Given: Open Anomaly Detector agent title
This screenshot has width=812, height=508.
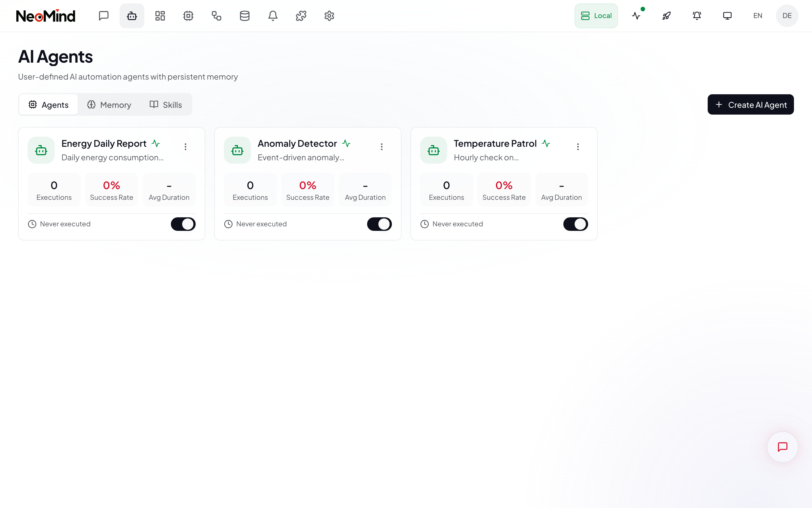Looking at the screenshot, I should point(297,143).
